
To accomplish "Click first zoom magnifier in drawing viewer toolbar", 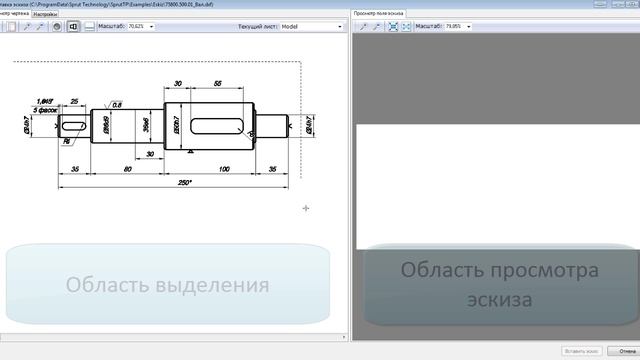I will coord(27,27).
